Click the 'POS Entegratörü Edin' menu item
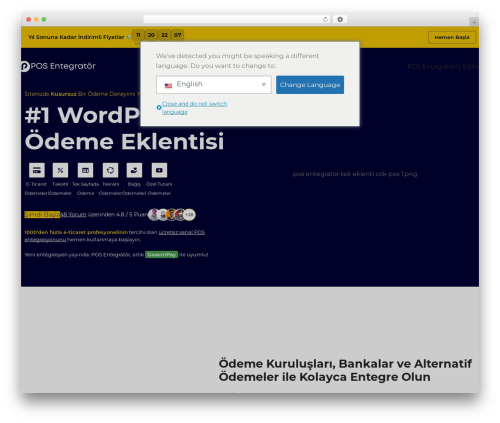The width and height of the screenshot is (500, 423). pos(443,67)
